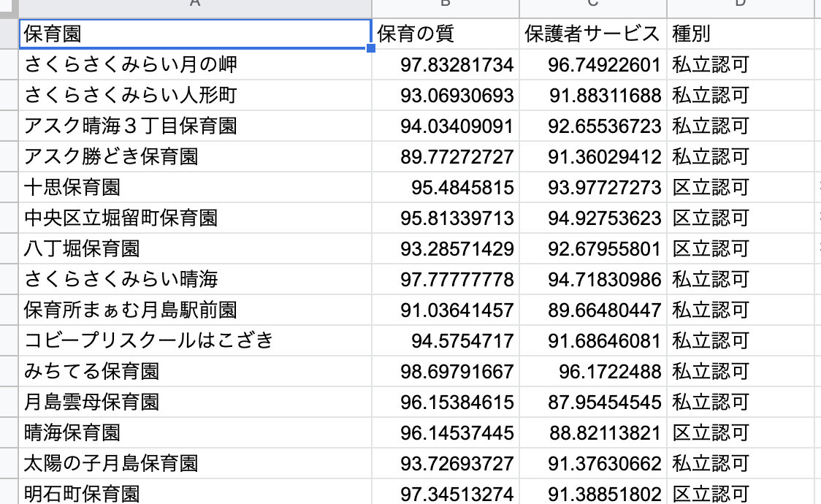
Task: Click 種別 cell in 晴海保育園 row
Action: [x=741, y=433]
